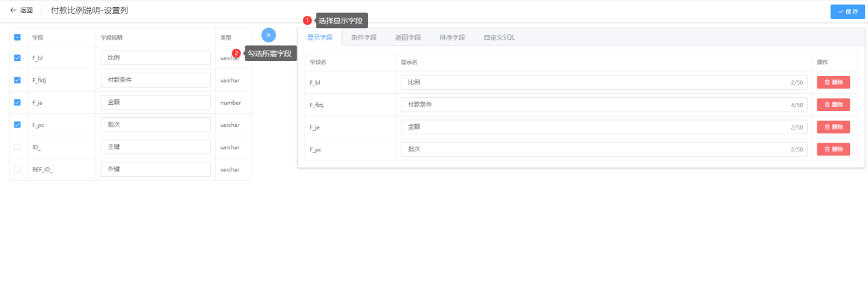The width and height of the screenshot is (868, 294).
Task: Click the 类型 column header in field list
Action: tap(225, 37)
